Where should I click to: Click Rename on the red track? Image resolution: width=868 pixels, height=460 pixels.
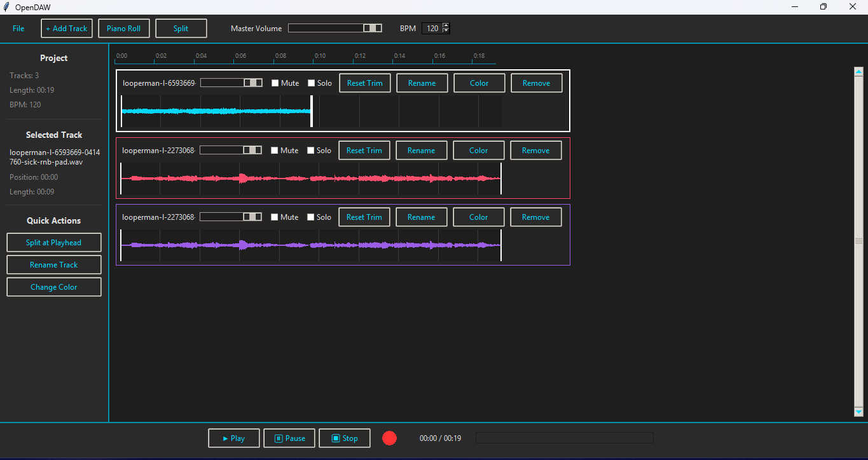[x=422, y=151]
